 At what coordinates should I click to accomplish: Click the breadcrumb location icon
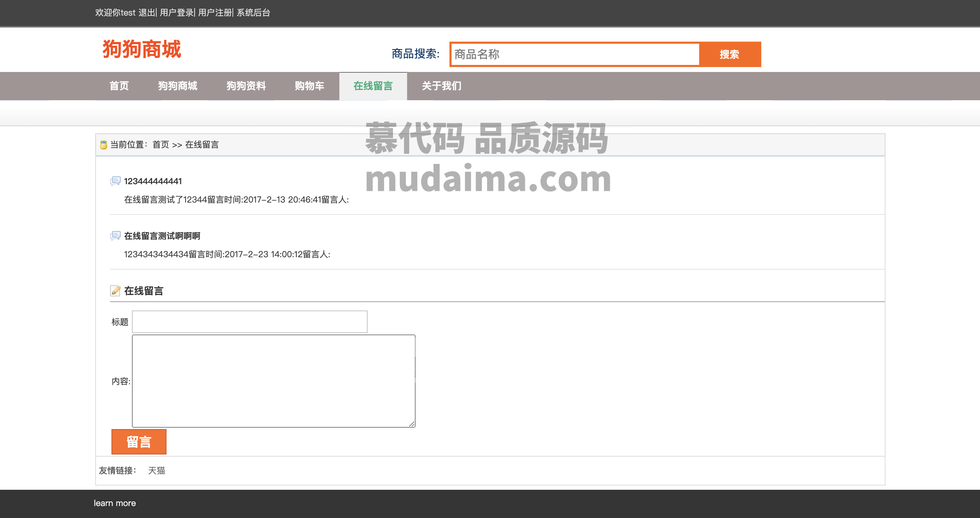(x=103, y=145)
